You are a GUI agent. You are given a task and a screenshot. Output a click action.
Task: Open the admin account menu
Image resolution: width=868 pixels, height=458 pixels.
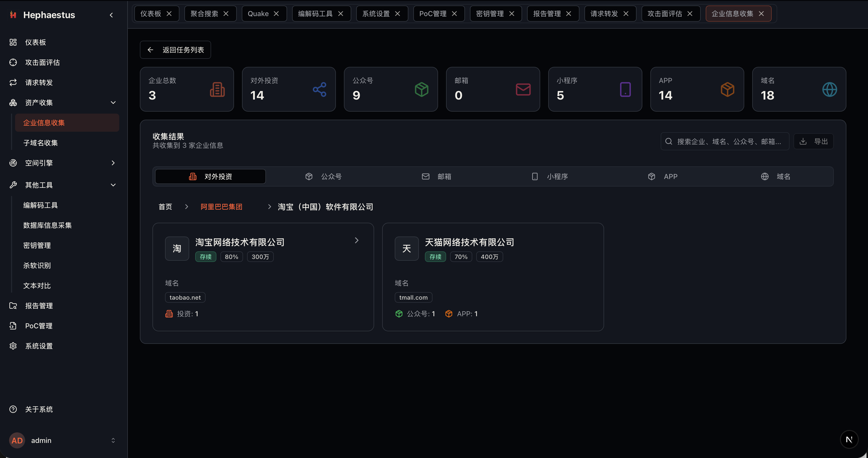coord(62,440)
